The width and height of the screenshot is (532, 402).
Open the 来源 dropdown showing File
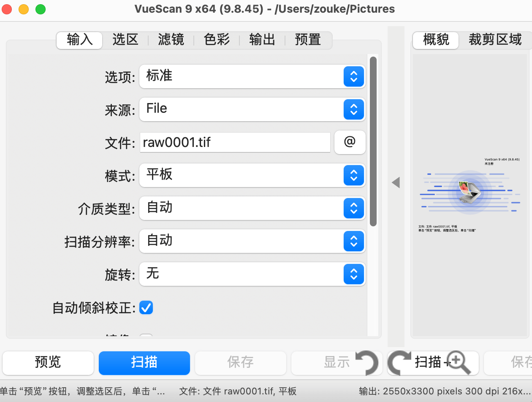[252, 109]
